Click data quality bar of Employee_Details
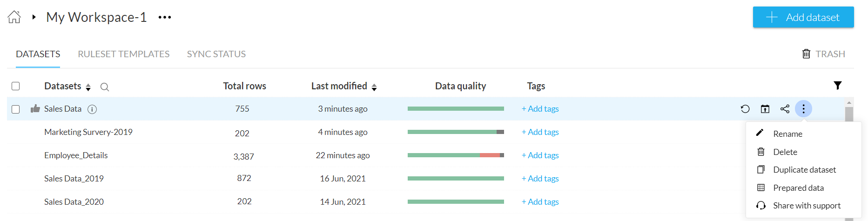868x221 pixels. [456, 155]
